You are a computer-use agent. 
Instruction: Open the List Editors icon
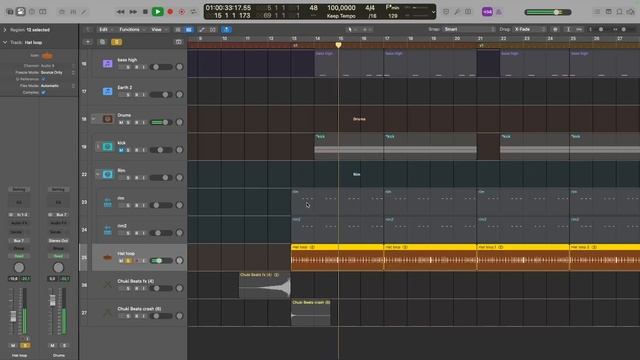click(x=597, y=12)
